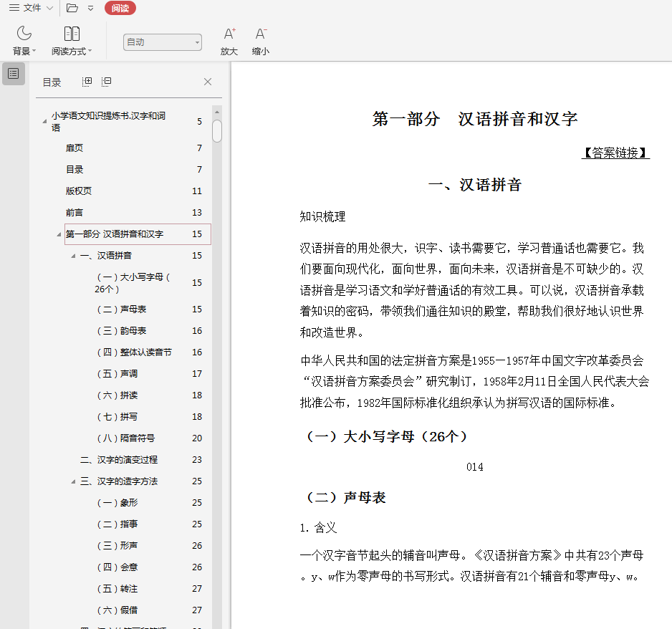Click the heading 第一部分 汉语拼音和汉字
This screenshot has height=629, width=672.
[475, 119]
